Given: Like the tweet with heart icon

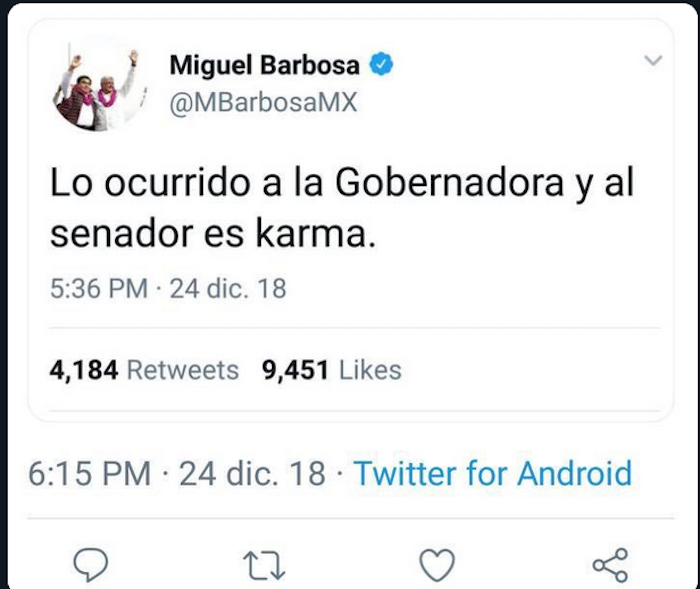Looking at the screenshot, I should coord(438,565).
